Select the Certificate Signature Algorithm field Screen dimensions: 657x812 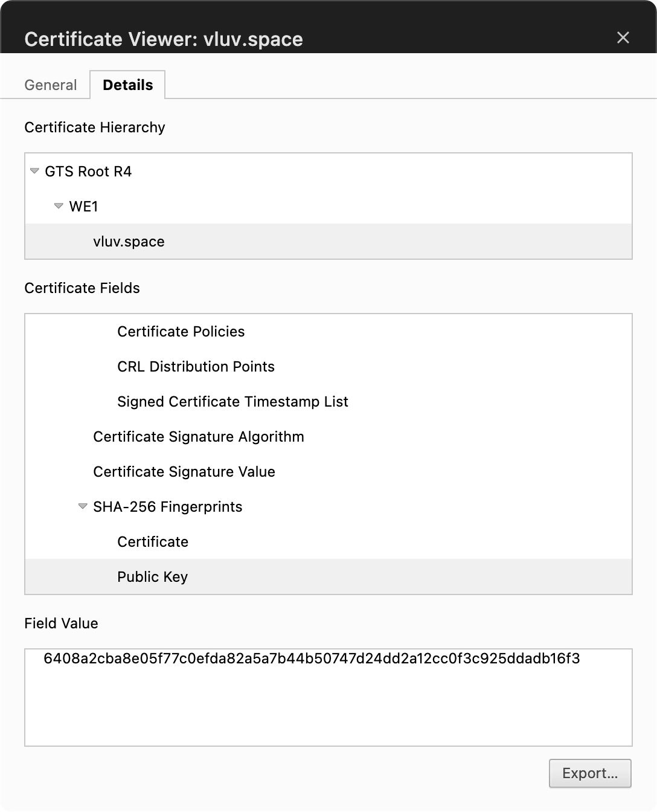(x=198, y=437)
